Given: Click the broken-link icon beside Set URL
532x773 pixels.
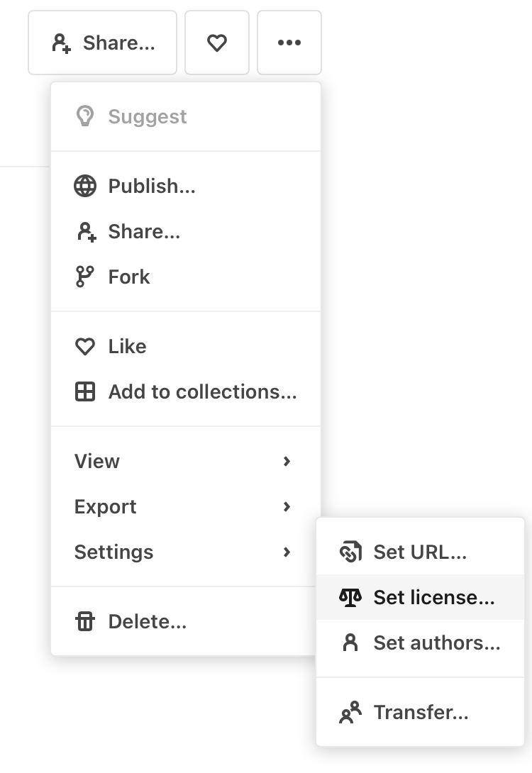Looking at the screenshot, I should point(350,552).
